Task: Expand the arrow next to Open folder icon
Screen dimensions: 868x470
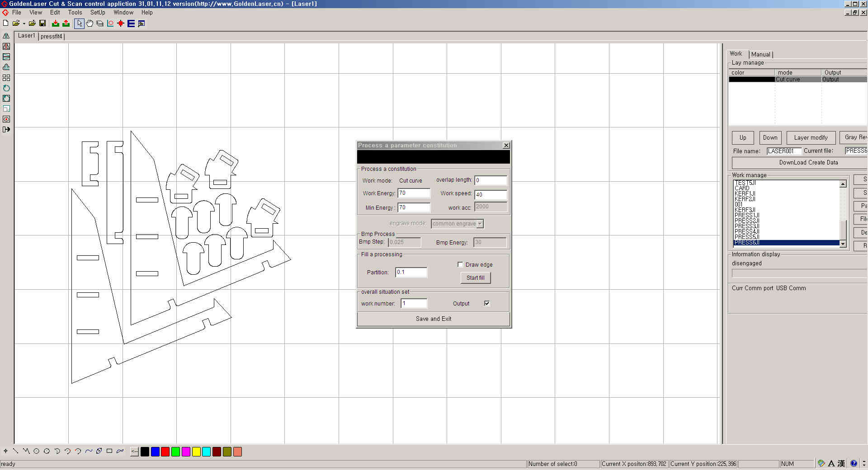Action: (24, 23)
